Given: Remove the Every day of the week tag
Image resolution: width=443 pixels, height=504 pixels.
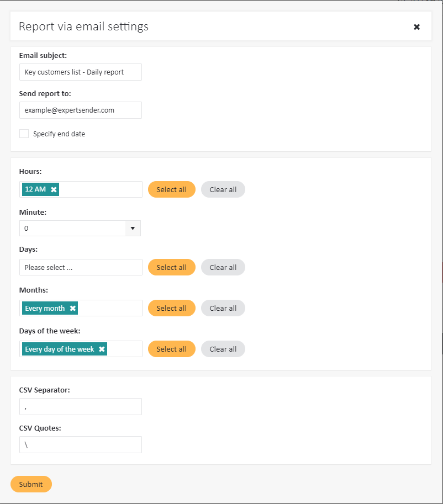Looking at the screenshot, I should (x=102, y=349).
